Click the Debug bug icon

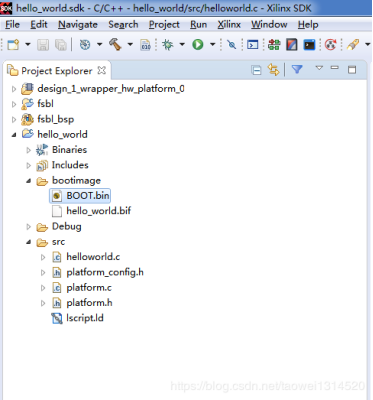[168, 44]
